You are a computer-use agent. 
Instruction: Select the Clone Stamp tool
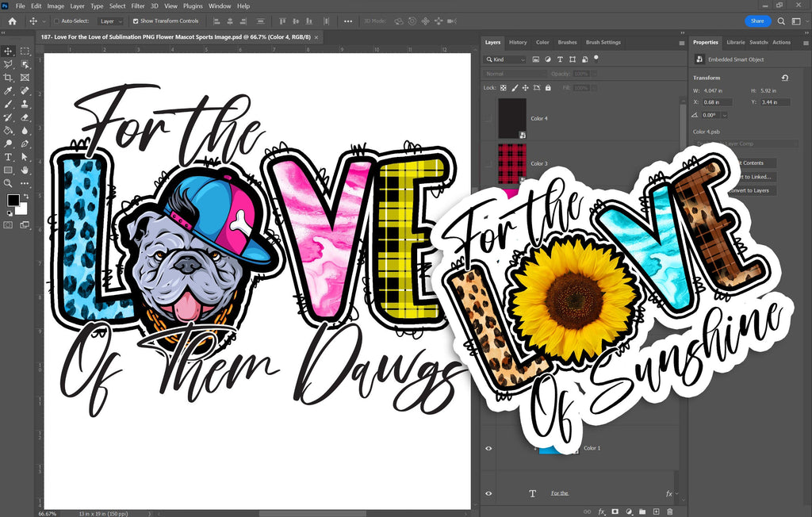pos(25,104)
